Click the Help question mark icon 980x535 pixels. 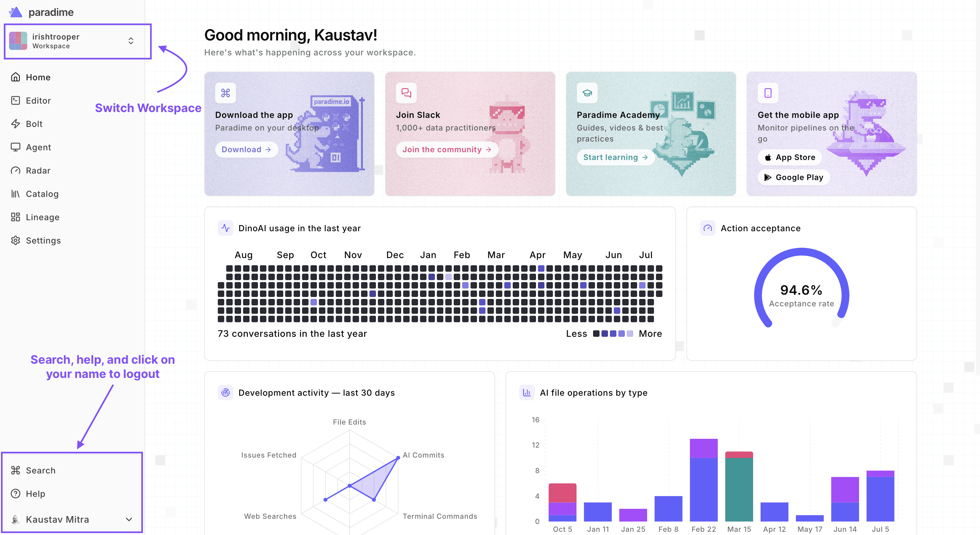tap(16, 494)
